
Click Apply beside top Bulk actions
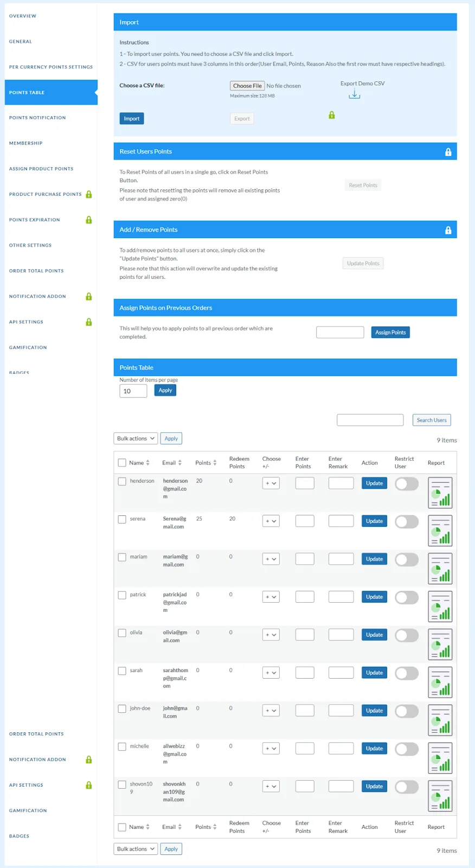(171, 438)
